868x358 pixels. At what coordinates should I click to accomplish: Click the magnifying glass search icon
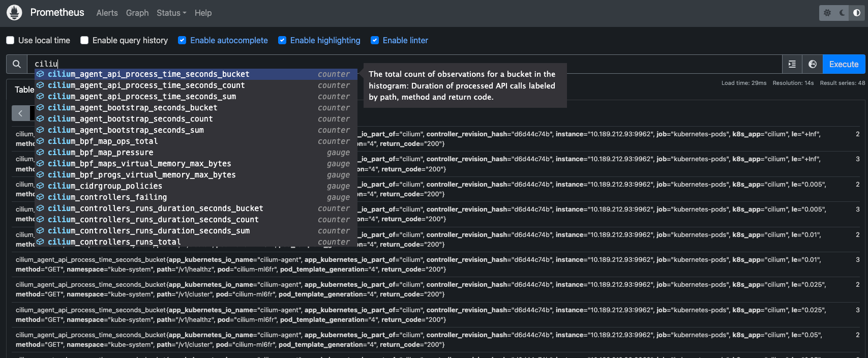(17, 64)
